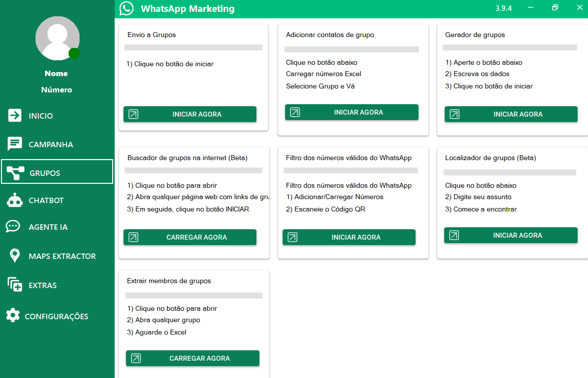The width and height of the screenshot is (588, 378).
Task: Close the WhatsApp Marketing window
Action: point(580,7)
